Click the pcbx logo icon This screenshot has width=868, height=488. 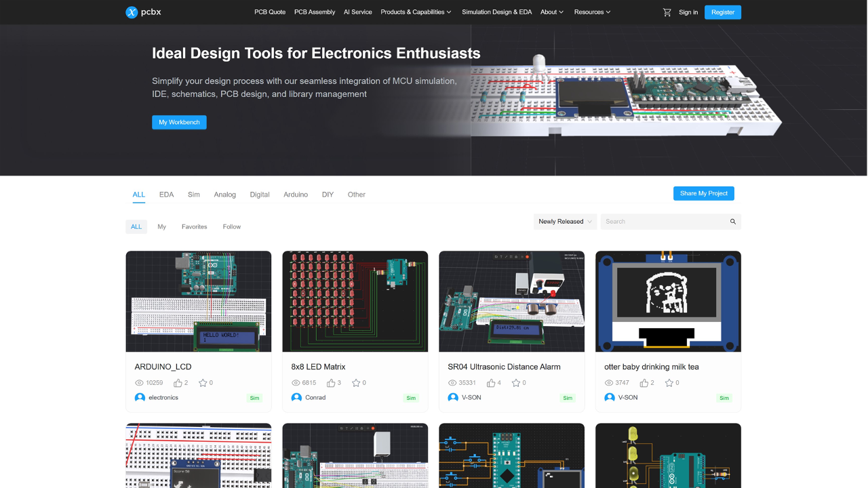[x=132, y=12]
